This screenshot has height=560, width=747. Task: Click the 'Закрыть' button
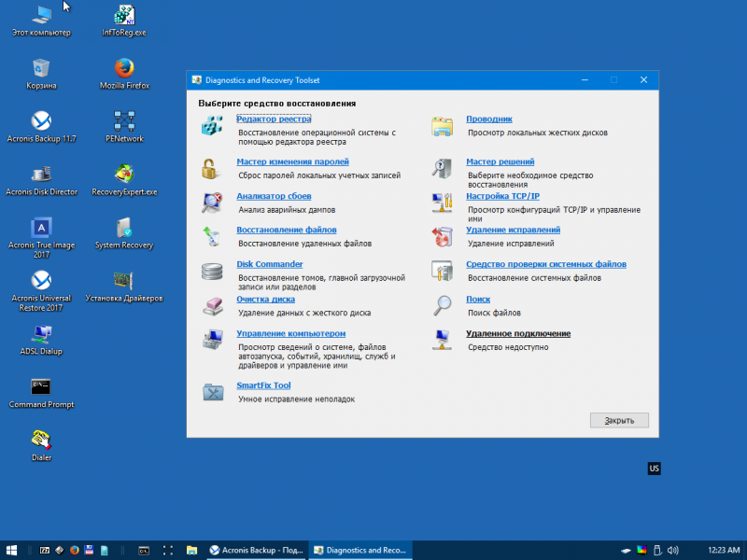(x=619, y=421)
